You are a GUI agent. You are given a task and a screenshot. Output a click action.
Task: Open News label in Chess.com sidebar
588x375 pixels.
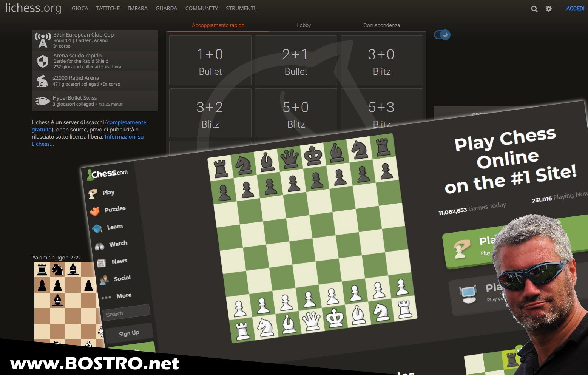119,261
